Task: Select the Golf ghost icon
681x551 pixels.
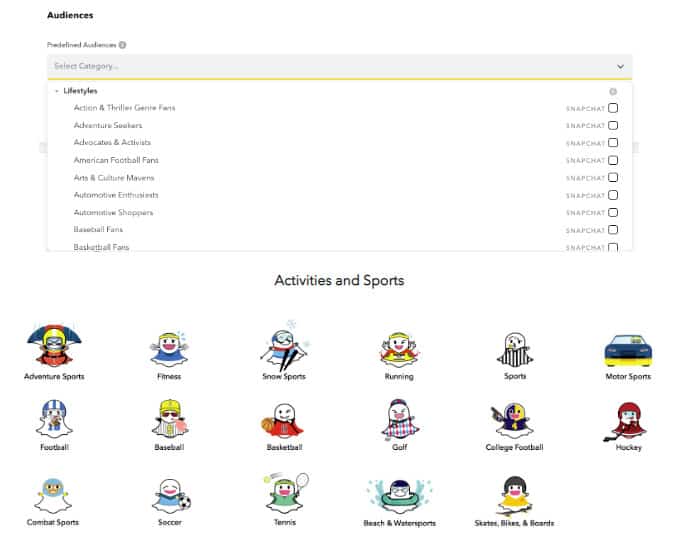Action: (400, 419)
